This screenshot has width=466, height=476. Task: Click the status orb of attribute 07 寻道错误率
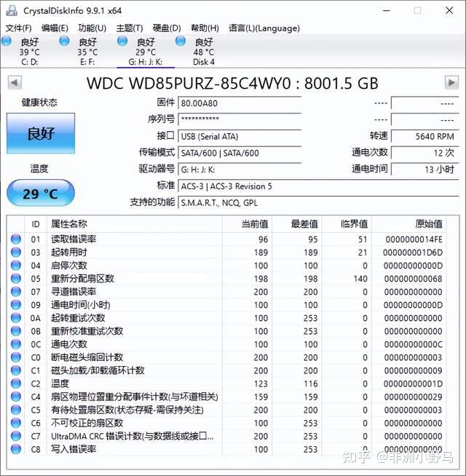tap(16, 292)
